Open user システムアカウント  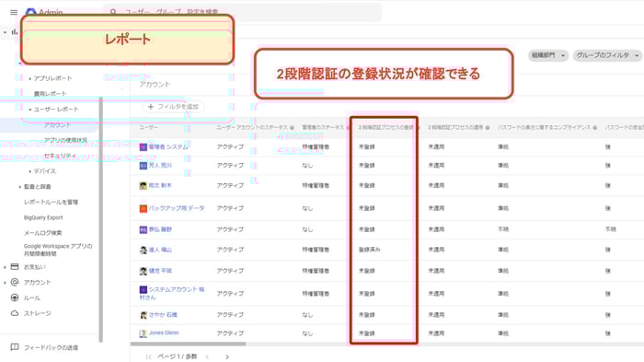172,293
